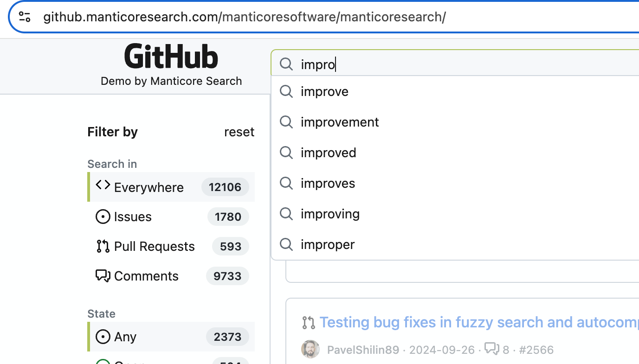
Task: Choose improper from the autocomplete suggestions
Action: pyautogui.click(x=328, y=244)
